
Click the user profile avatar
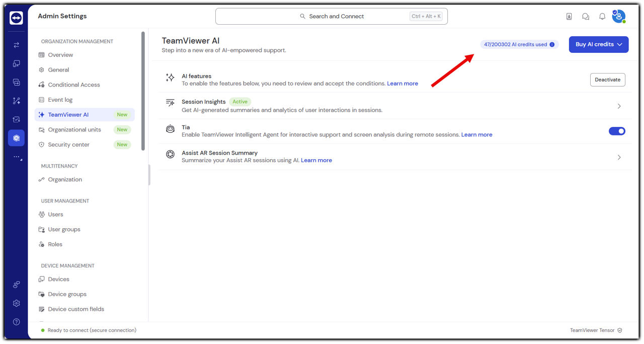[618, 16]
